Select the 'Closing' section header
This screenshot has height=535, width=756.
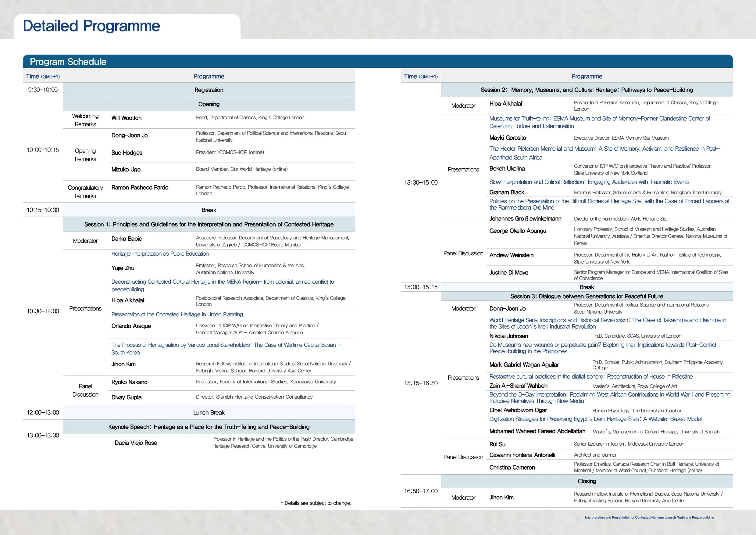587,481
